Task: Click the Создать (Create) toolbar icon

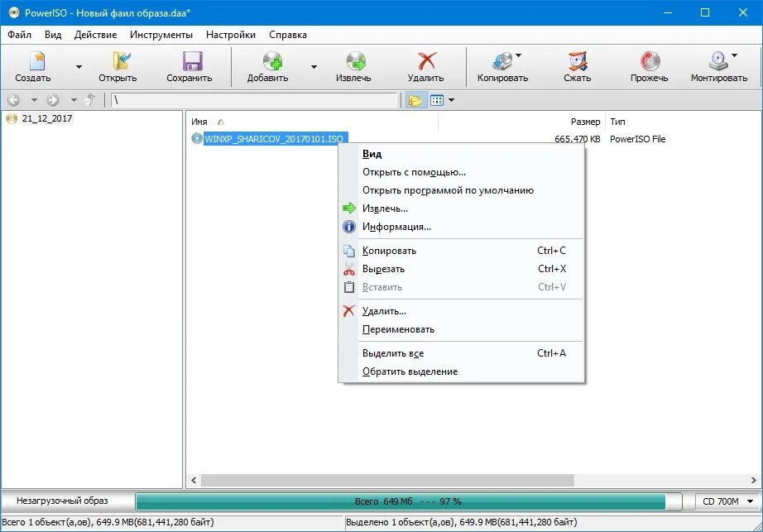Action: coord(37,62)
